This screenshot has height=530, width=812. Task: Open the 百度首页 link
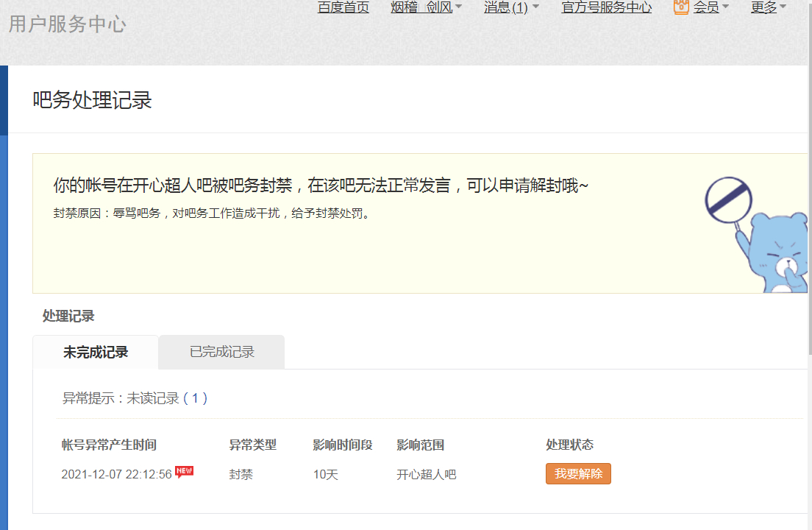coord(343,7)
